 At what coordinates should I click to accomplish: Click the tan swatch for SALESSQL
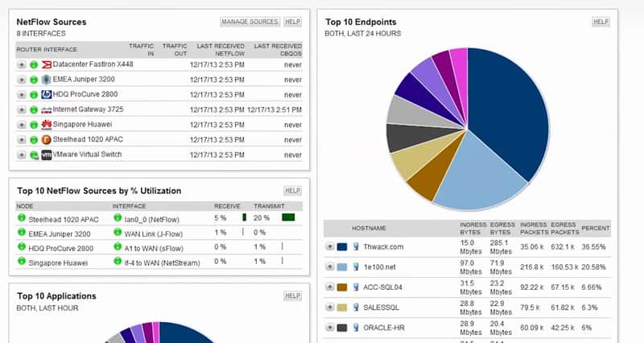coord(342,308)
